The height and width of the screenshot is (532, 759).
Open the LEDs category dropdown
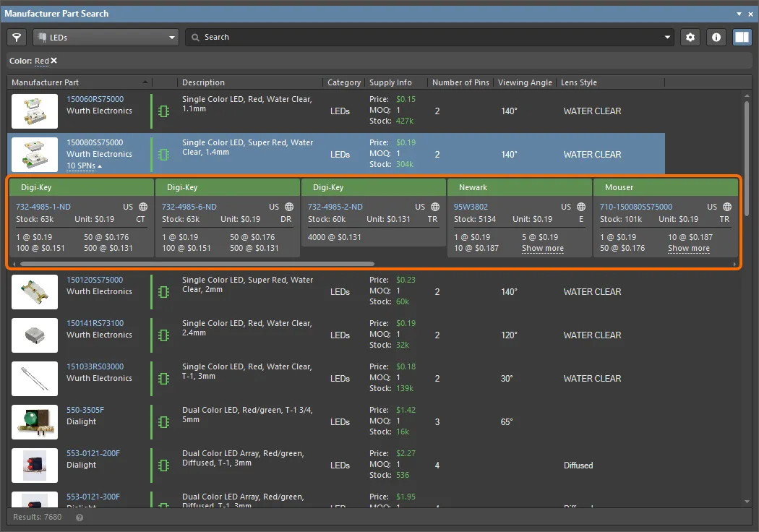click(x=106, y=38)
